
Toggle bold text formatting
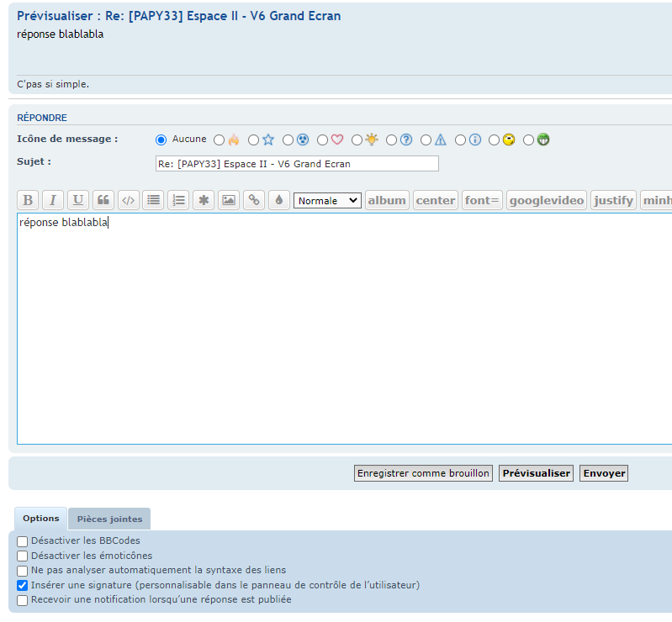tap(28, 200)
